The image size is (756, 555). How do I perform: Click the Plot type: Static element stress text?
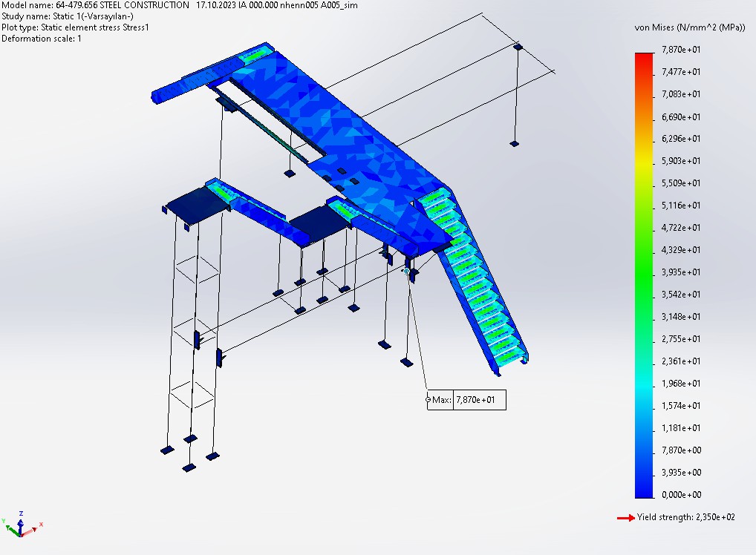click(75, 27)
